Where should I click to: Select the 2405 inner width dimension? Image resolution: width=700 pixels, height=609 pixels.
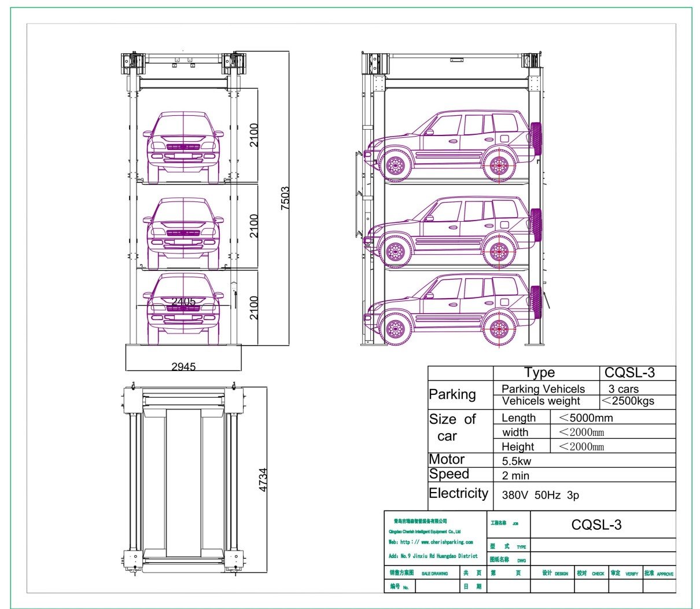(183, 302)
